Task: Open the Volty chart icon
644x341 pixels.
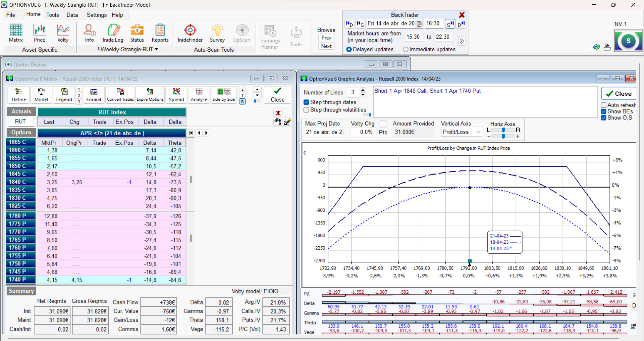Action: click(63, 33)
